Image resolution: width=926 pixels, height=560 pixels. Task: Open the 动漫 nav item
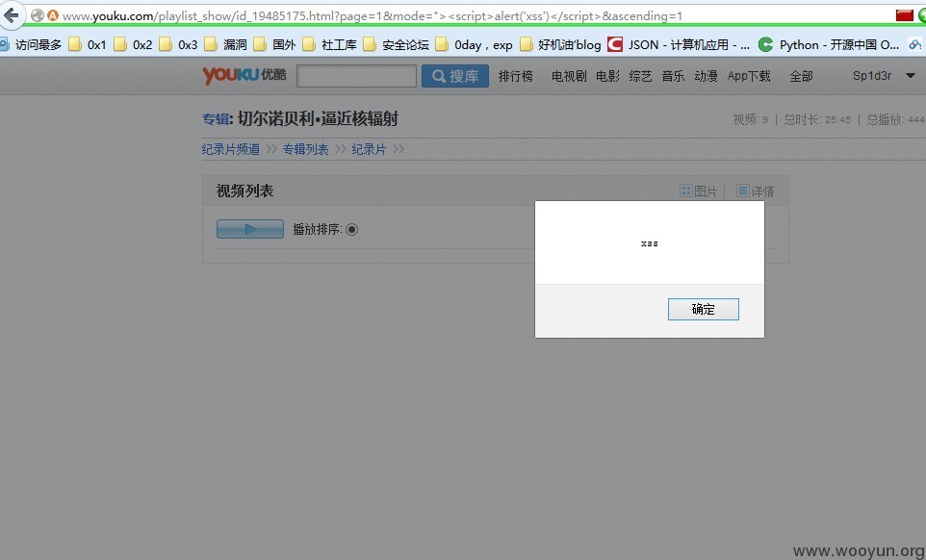pos(706,76)
